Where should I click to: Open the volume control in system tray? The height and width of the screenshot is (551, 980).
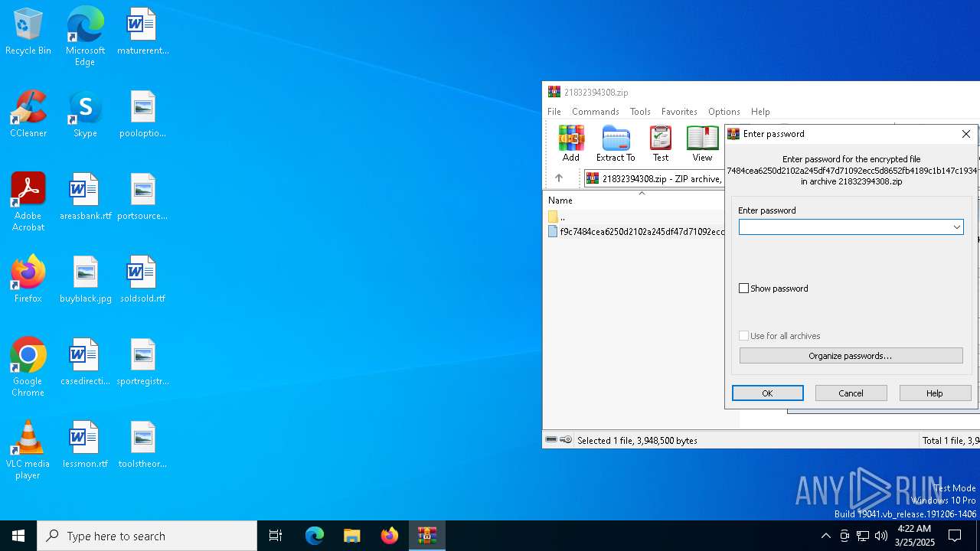tap(881, 536)
